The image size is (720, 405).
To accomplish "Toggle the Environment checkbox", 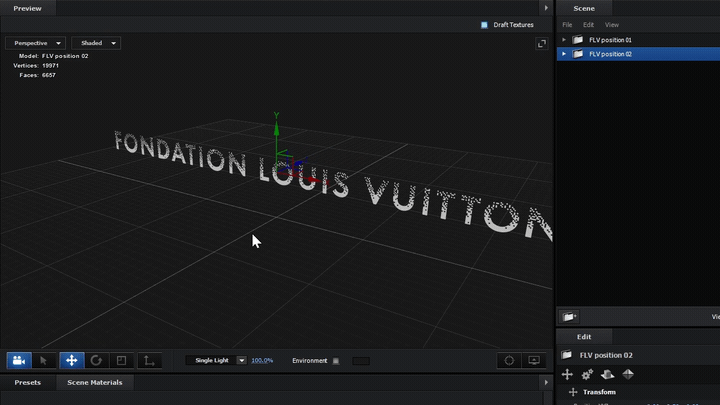I will click(x=336, y=361).
